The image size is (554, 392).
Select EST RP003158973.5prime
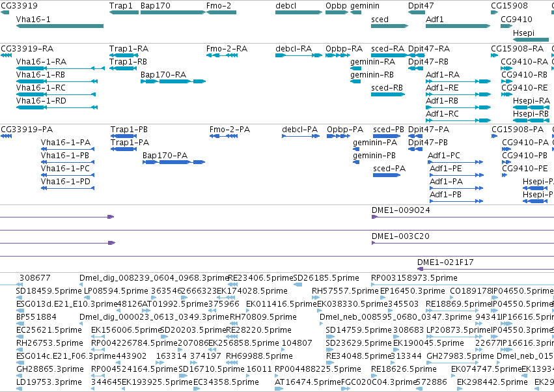(x=462, y=285)
